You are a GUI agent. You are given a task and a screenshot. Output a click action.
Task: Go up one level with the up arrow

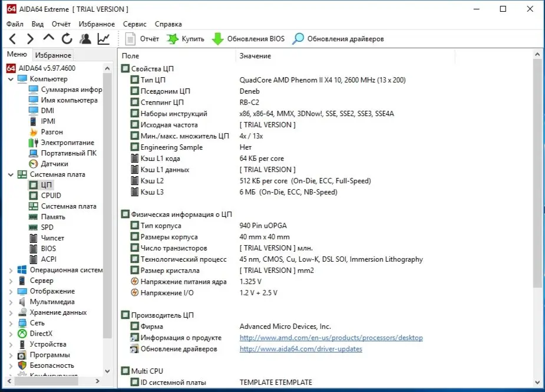pos(49,38)
